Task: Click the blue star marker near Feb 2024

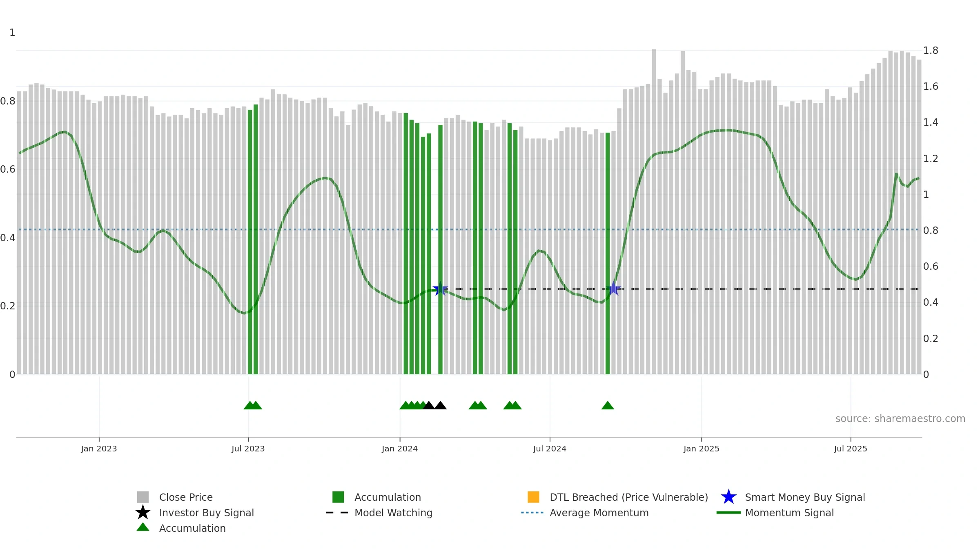Action: (440, 289)
